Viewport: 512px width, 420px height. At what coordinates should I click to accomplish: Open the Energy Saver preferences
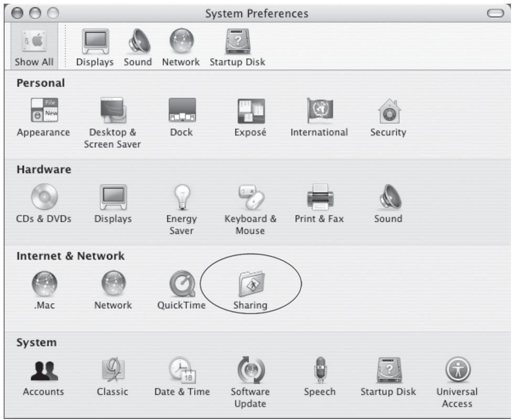[182, 210]
